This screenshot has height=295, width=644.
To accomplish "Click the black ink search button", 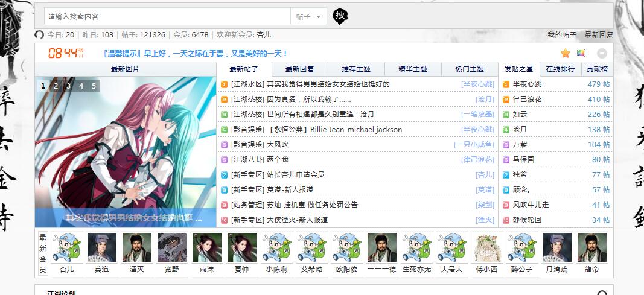I will [x=340, y=16].
